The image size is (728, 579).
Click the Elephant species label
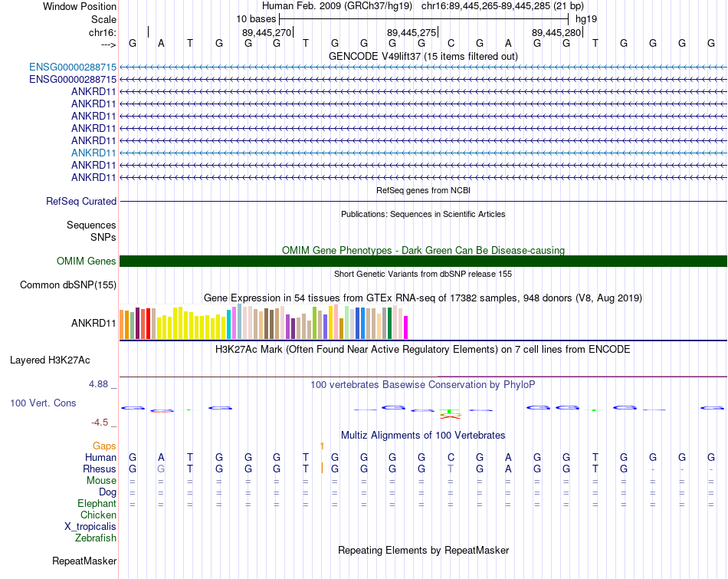(x=97, y=503)
